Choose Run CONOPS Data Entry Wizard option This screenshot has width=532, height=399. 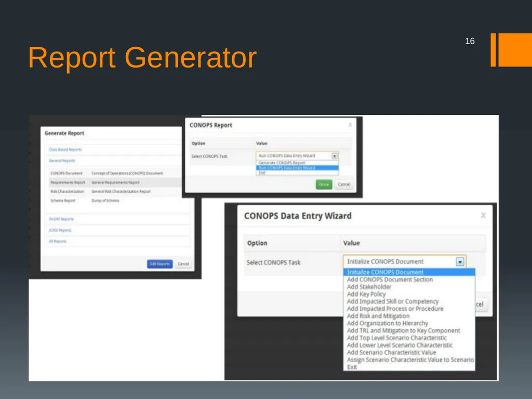pos(297,168)
